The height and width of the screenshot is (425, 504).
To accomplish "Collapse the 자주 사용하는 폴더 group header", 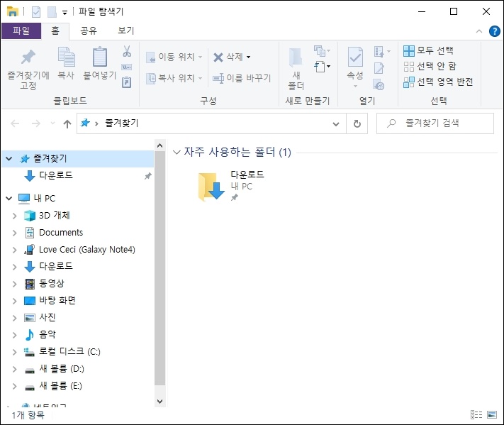I will pos(176,152).
